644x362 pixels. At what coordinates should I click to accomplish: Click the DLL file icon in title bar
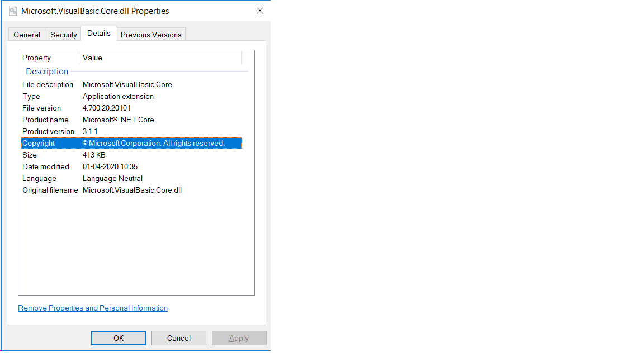point(12,10)
